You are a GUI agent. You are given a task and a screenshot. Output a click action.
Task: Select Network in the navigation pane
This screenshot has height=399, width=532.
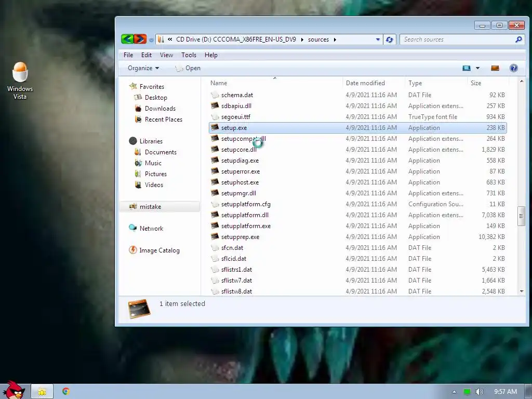tap(151, 229)
